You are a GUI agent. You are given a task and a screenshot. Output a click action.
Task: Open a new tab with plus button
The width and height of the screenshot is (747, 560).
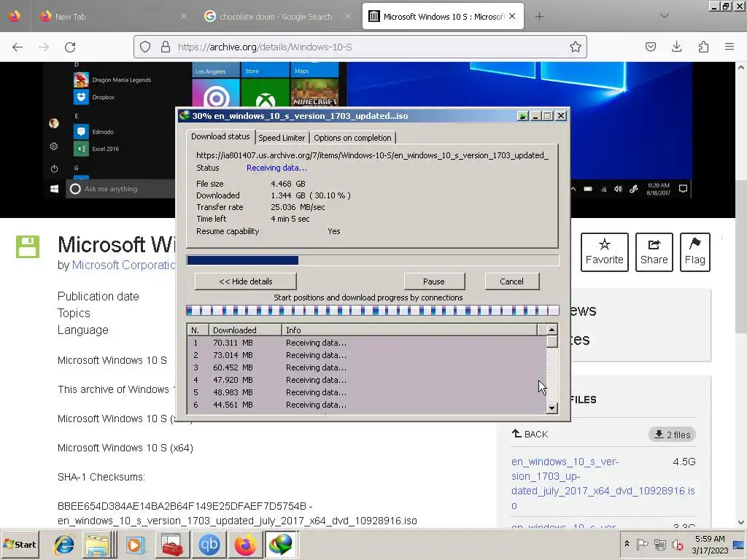[539, 17]
